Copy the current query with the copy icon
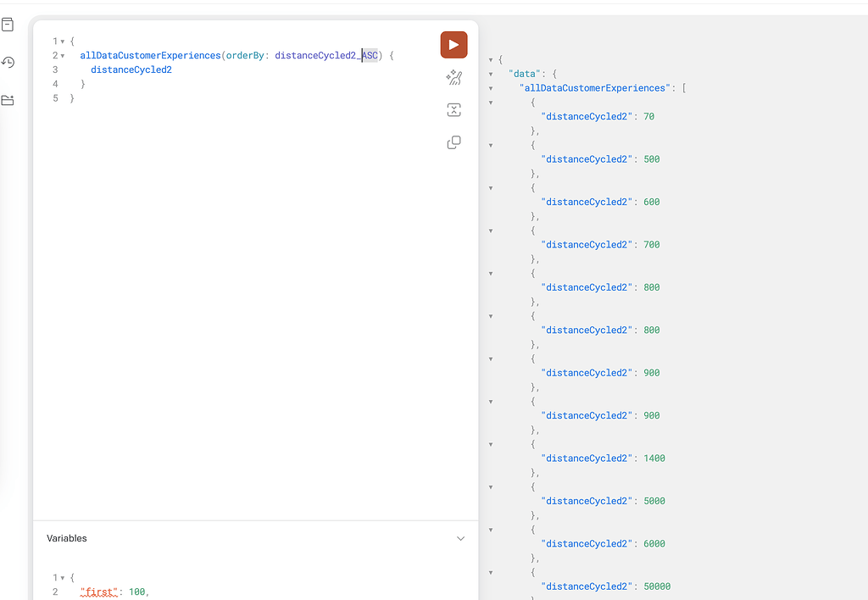Screen dimensions: 868x600 tap(453, 142)
